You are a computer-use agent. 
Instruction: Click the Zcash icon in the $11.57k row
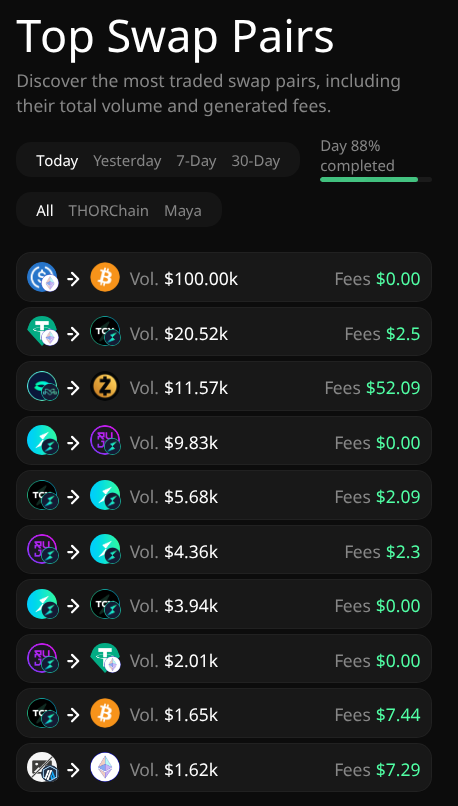tap(105, 387)
